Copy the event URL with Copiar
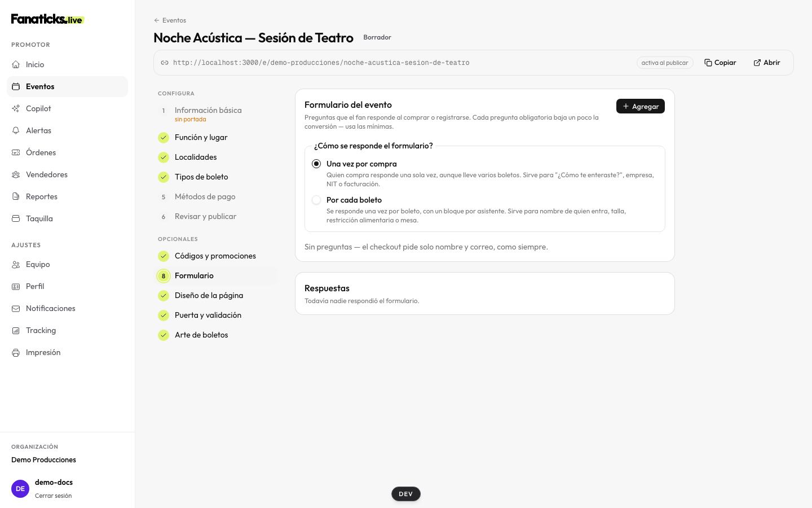This screenshot has height=508, width=812. tap(720, 63)
